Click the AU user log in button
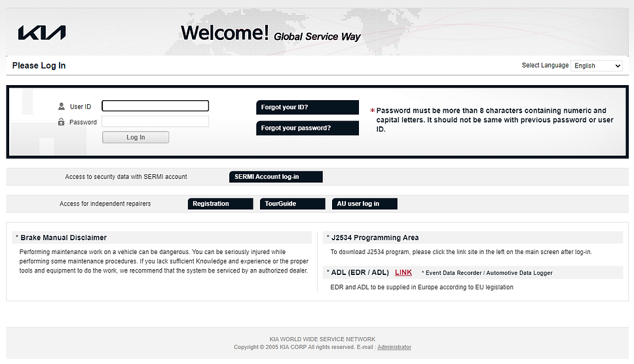This screenshot has width=634, height=364. pyautogui.click(x=365, y=204)
